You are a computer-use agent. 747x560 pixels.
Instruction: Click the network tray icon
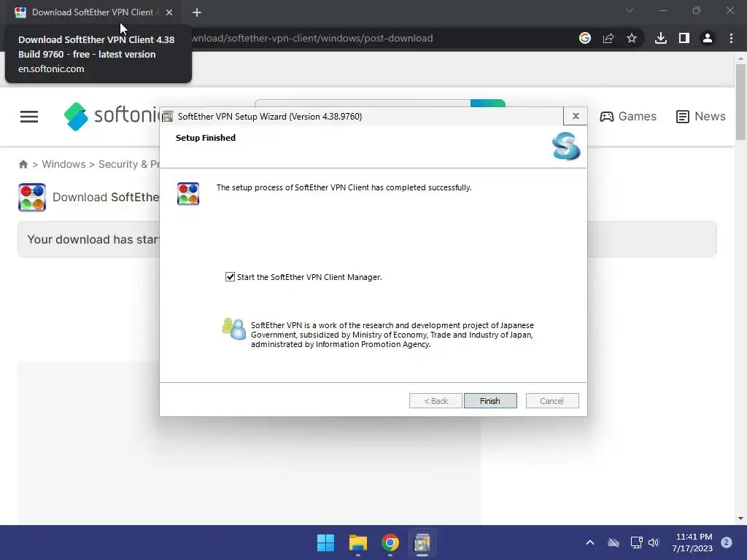[636, 542]
